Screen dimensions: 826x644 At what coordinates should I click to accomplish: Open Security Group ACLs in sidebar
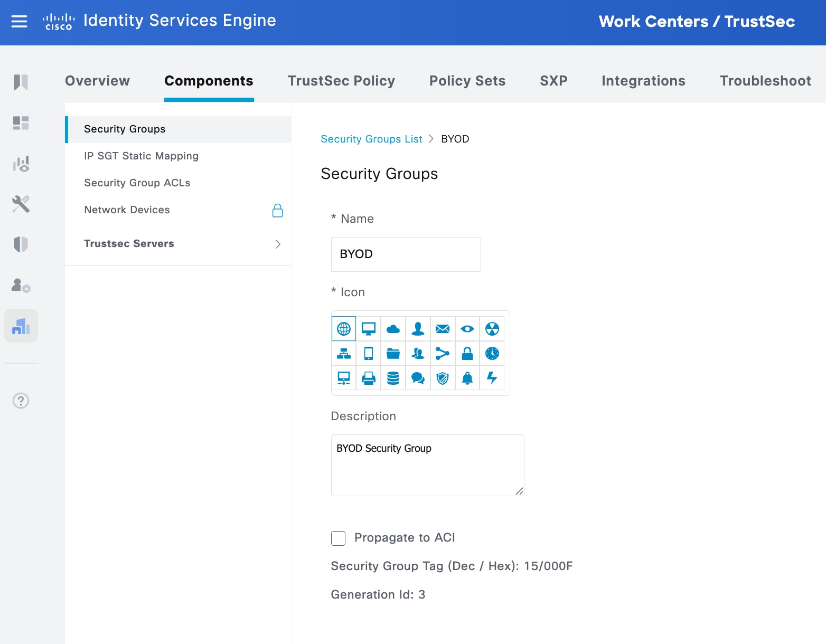point(137,183)
